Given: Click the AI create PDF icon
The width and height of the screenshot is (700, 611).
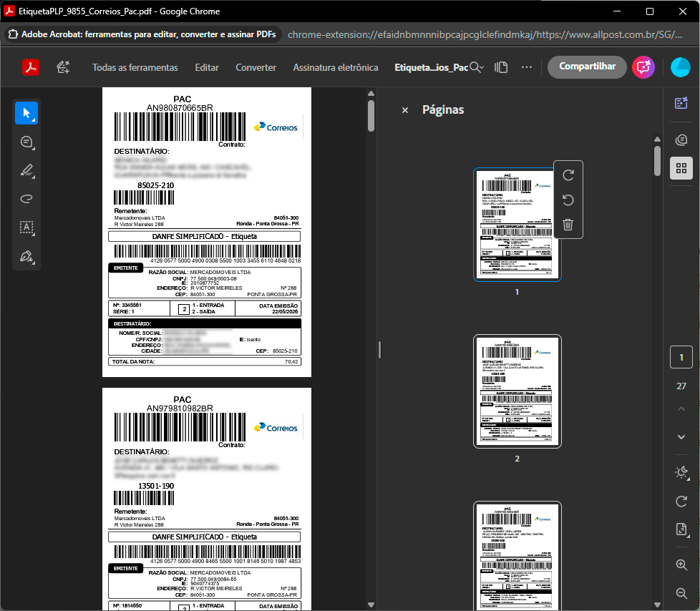Looking at the screenshot, I should (63, 67).
